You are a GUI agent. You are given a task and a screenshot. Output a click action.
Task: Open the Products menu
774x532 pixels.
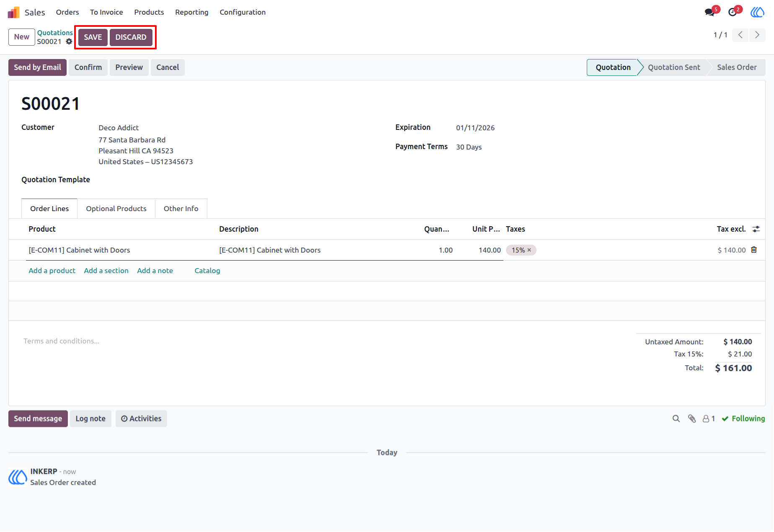coord(149,12)
